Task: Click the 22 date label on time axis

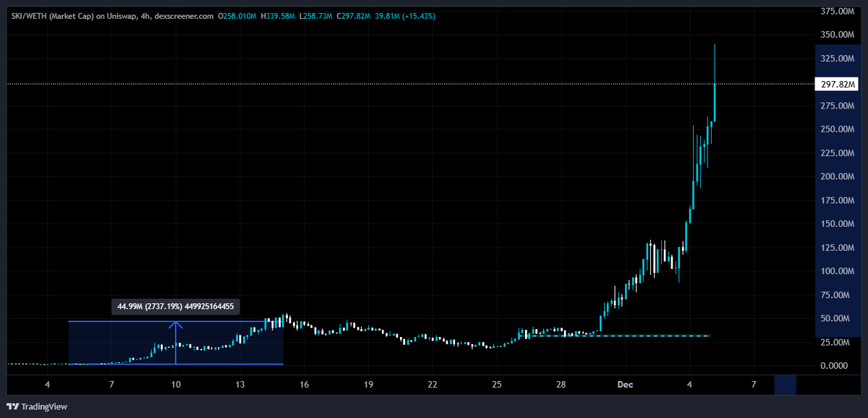Action: [x=432, y=385]
